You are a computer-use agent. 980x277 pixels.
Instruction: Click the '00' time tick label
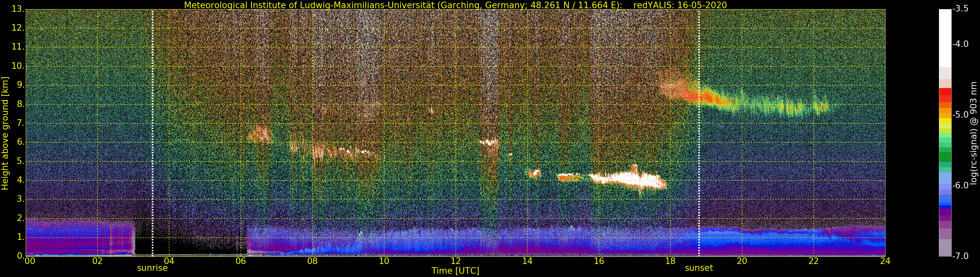click(x=29, y=261)
